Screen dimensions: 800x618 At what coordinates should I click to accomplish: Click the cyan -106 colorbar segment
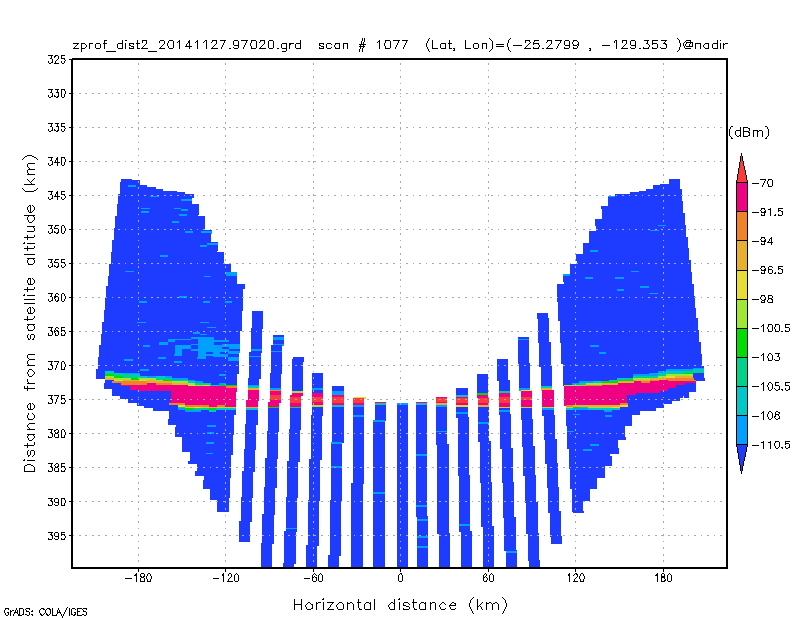[x=742, y=401]
